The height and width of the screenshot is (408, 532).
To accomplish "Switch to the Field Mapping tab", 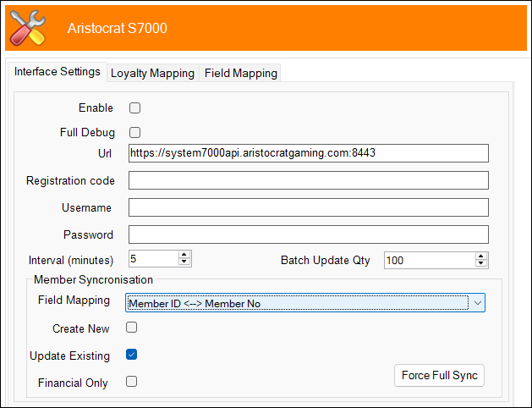I will tap(240, 73).
